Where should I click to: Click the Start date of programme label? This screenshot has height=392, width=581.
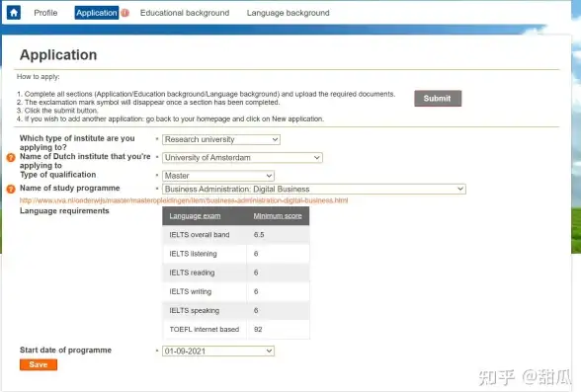coord(65,351)
